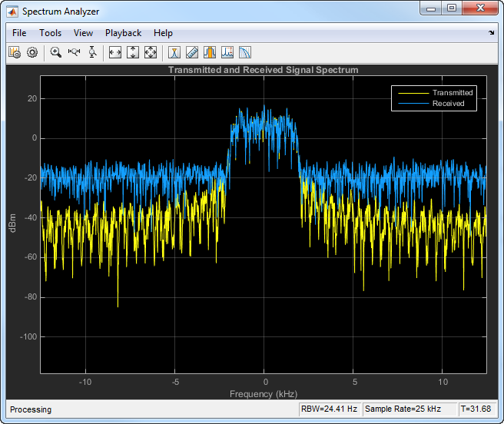This screenshot has height=424, width=504.
Task: Open the Spectrum Settings panel icon
Action: (15, 52)
